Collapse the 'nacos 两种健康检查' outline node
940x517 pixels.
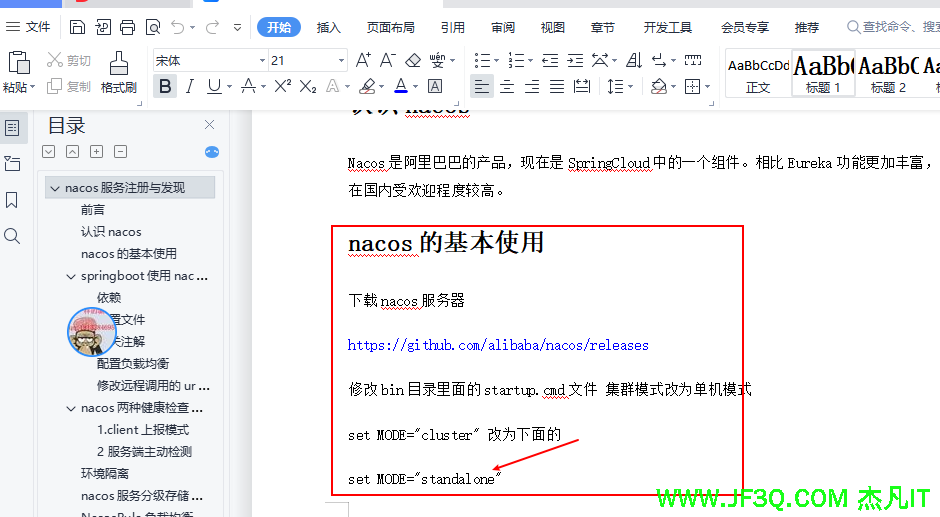[71, 408]
